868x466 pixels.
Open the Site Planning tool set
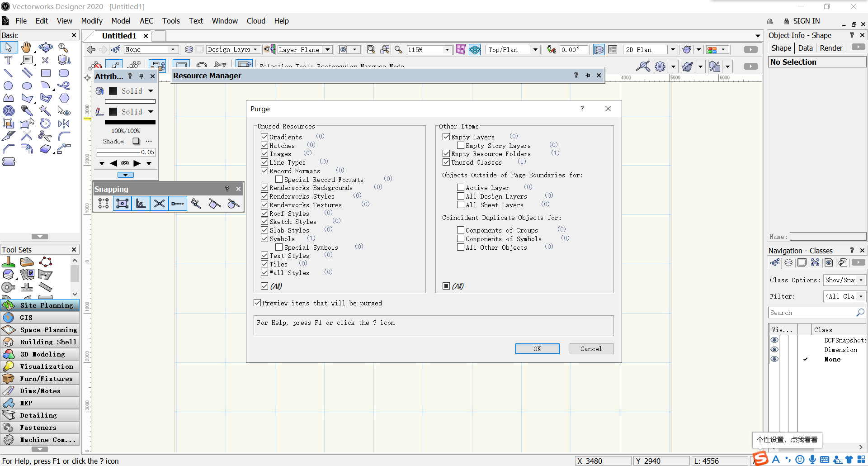(40, 305)
